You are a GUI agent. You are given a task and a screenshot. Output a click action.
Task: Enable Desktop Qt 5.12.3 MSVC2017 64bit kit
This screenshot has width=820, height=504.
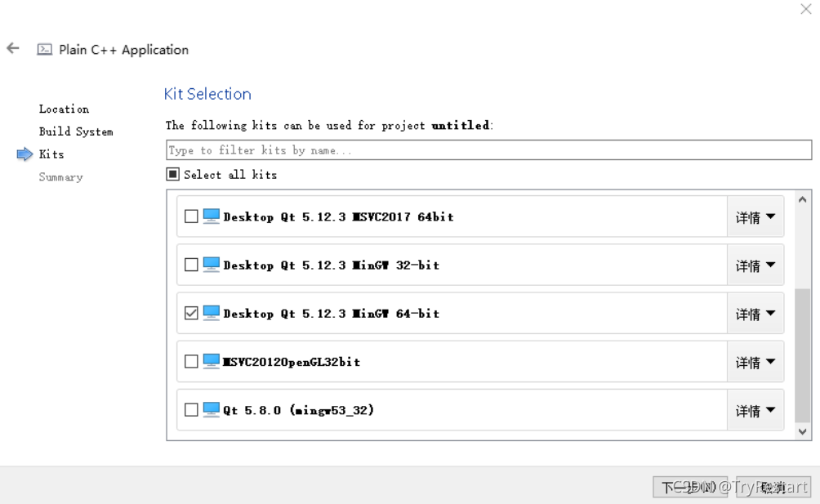coord(191,216)
